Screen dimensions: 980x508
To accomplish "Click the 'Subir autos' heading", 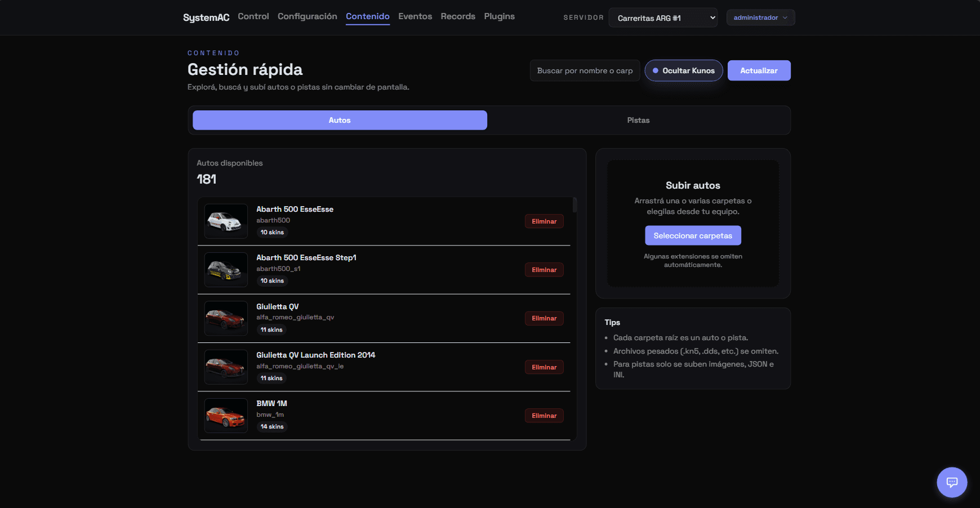I will 693,185.
